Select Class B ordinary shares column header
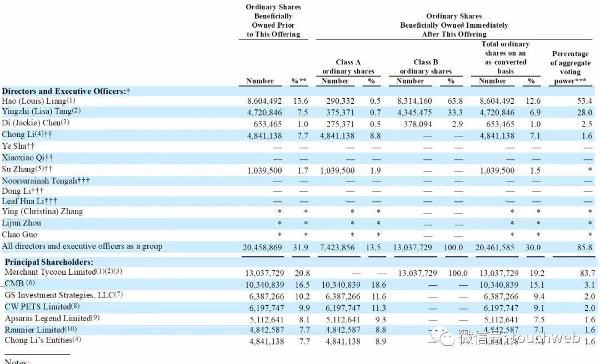 (426, 67)
